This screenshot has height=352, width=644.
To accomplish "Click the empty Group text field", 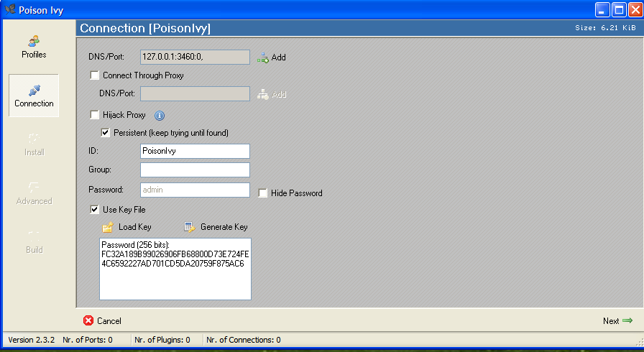I will [x=195, y=170].
